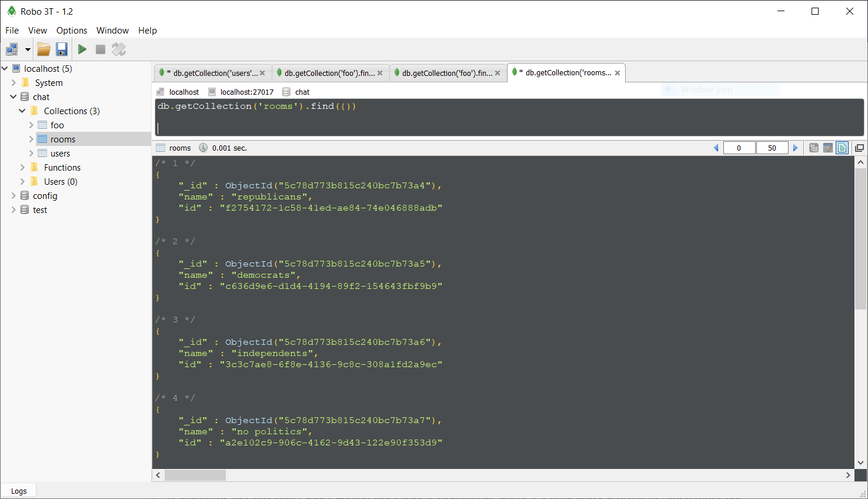Click the Logs button

click(x=19, y=491)
